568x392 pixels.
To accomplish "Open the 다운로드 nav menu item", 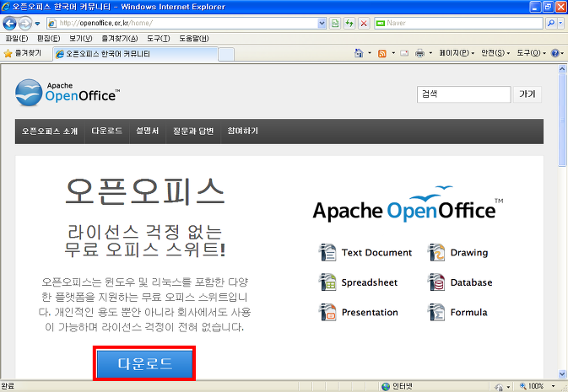I will click(x=107, y=131).
